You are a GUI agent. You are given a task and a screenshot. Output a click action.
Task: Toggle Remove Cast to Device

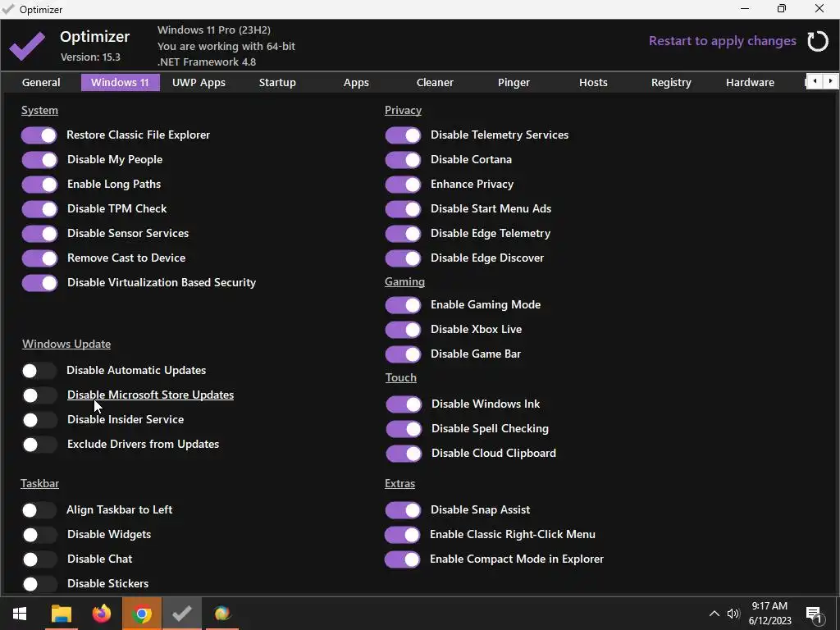click(x=39, y=258)
